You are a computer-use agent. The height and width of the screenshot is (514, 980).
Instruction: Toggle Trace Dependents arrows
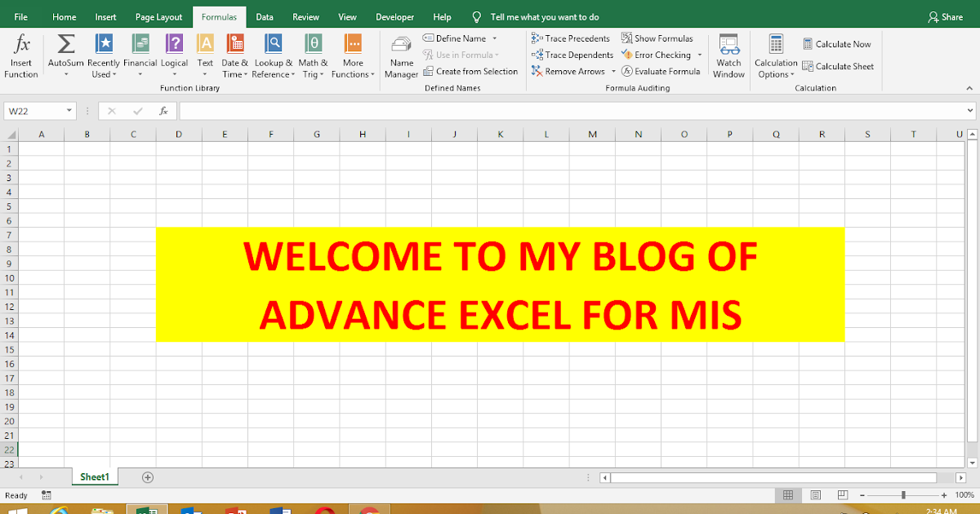(572, 55)
